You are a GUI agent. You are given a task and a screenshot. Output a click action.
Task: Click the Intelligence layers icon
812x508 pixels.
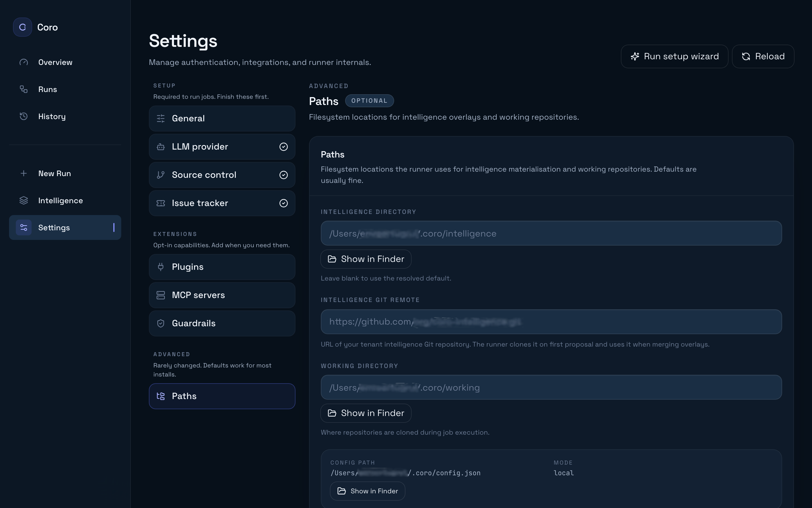[x=23, y=200]
